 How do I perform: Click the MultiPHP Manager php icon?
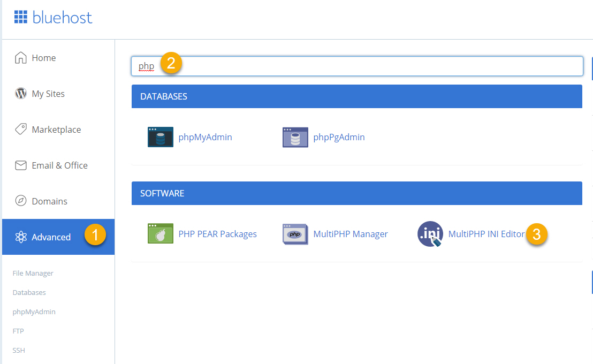point(295,234)
